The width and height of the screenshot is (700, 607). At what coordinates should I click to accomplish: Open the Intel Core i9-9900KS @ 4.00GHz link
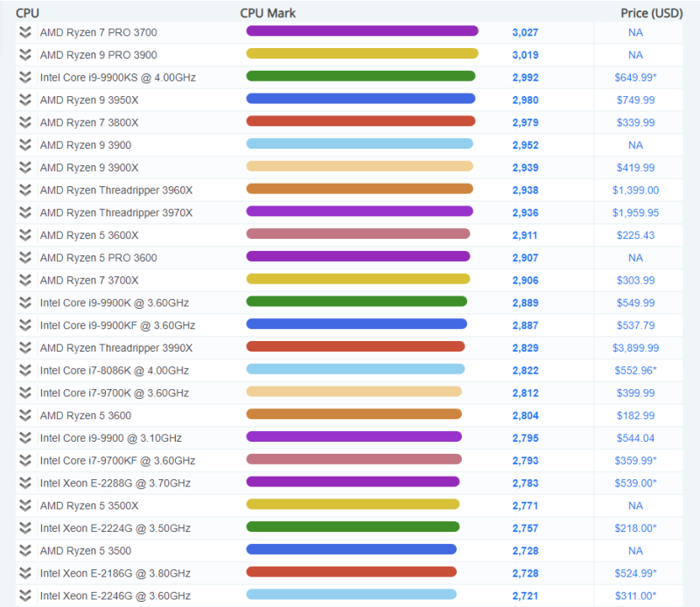point(118,78)
